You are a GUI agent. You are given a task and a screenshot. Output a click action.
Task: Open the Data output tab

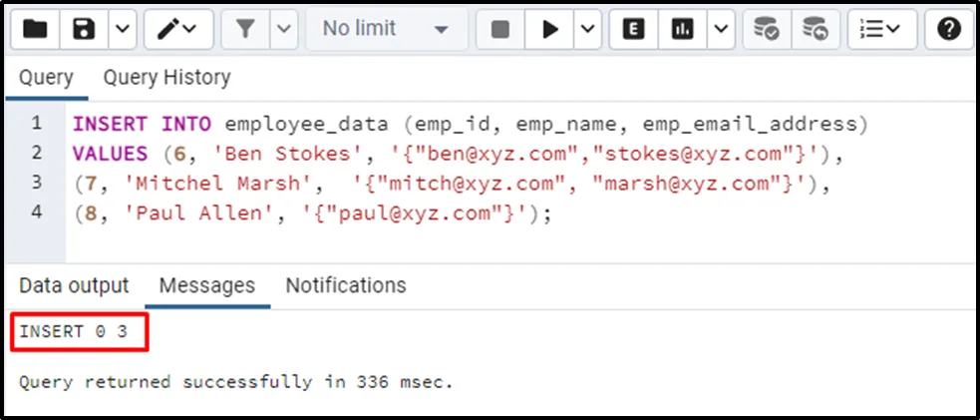coord(74,285)
